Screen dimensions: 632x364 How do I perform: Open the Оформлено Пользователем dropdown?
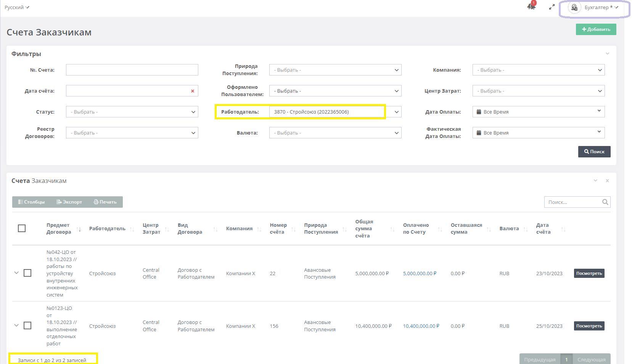(x=335, y=91)
